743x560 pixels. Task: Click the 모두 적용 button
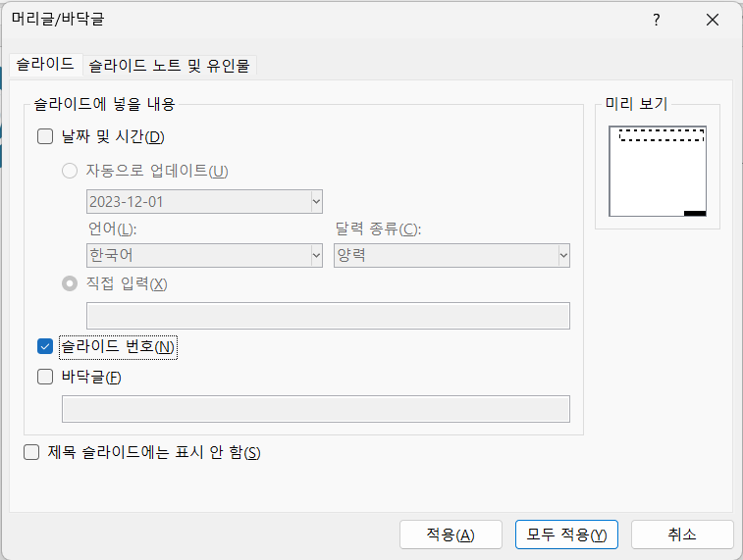[566, 535]
